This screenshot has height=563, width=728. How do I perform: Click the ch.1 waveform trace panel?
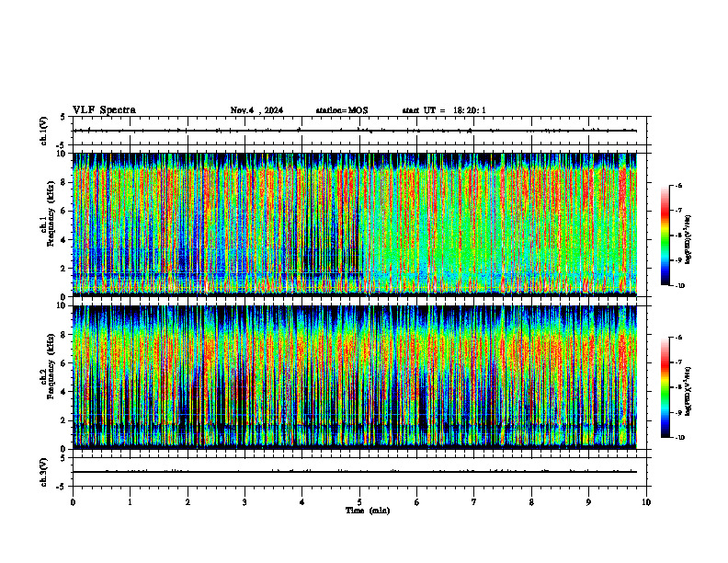pyautogui.click(x=359, y=131)
